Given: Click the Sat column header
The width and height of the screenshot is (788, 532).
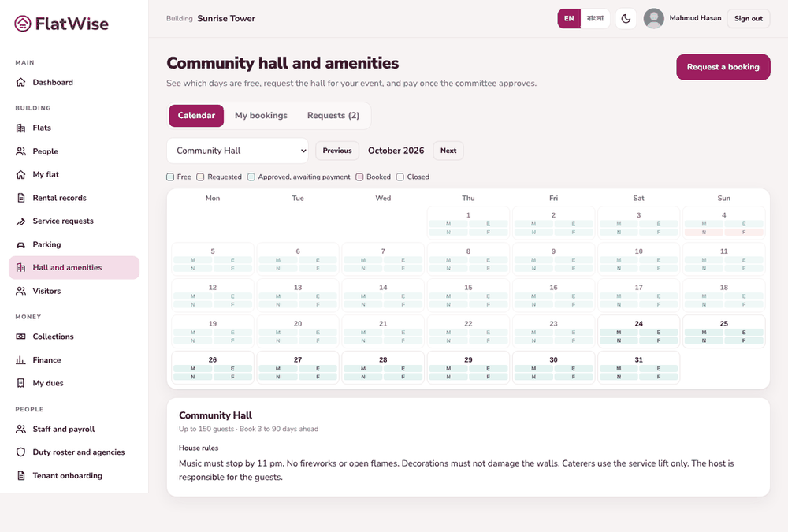Looking at the screenshot, I should pos(638,198).
